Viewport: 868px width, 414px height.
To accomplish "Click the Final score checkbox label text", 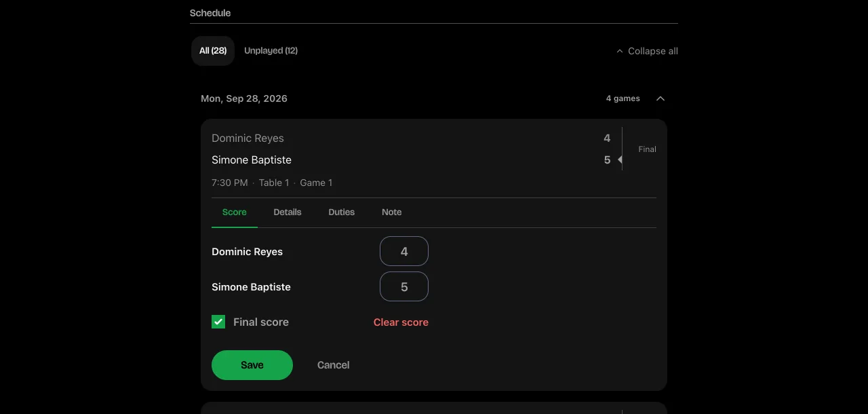I will point(261,322).
